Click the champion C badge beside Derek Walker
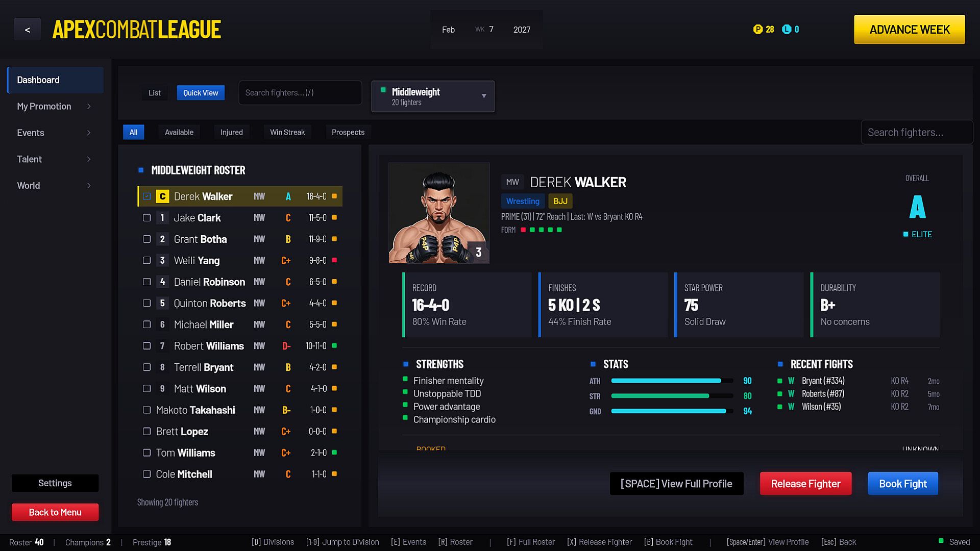 click(162, 196)
